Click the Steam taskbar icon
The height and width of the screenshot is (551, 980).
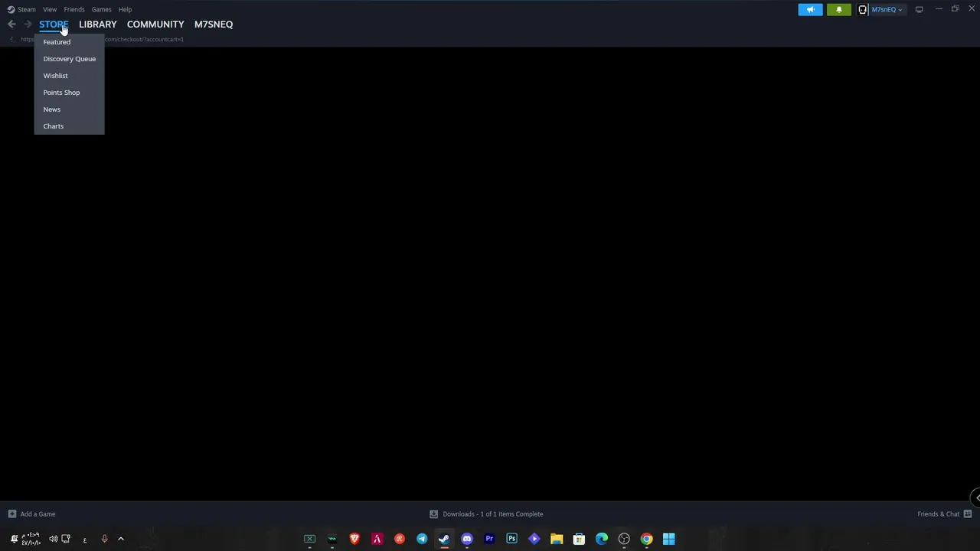(444, 539)
